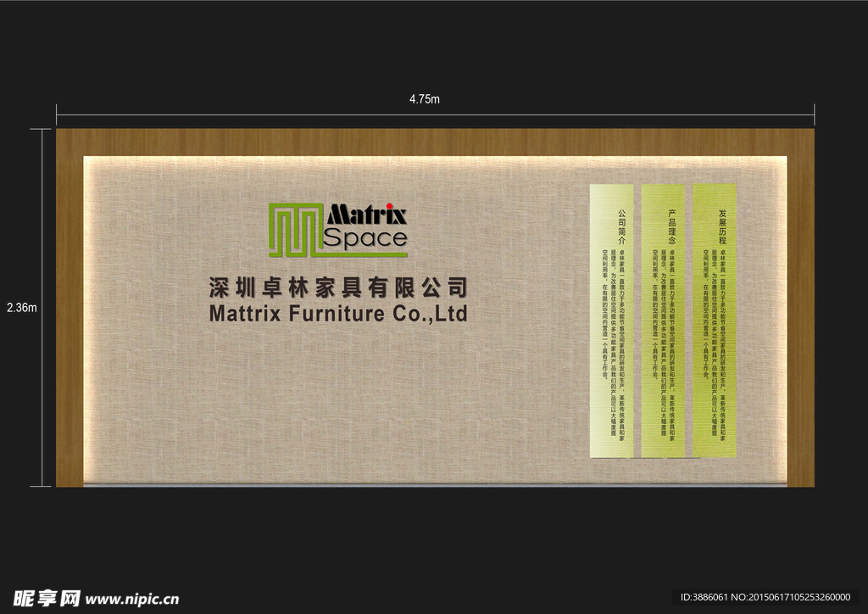868x614 pixels.
Task: Click the "Mattrix Furniture Co.,Ltd" English name
Action: coord(338,314)
